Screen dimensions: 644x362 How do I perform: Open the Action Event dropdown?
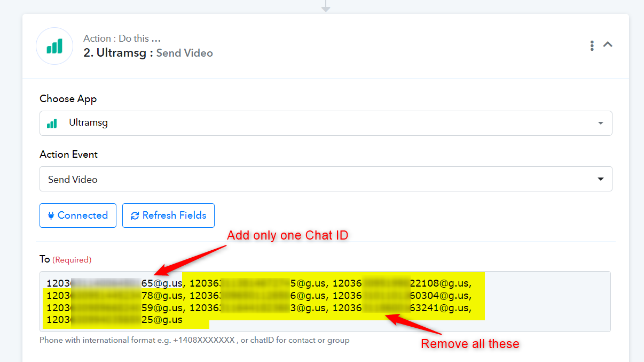[x=326, y=179]
